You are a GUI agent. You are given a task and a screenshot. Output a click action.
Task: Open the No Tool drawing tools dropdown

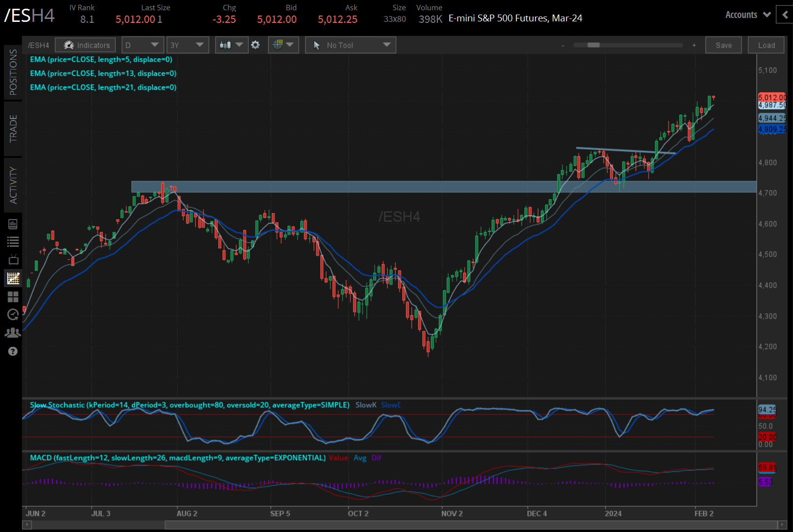pos(350,45)
